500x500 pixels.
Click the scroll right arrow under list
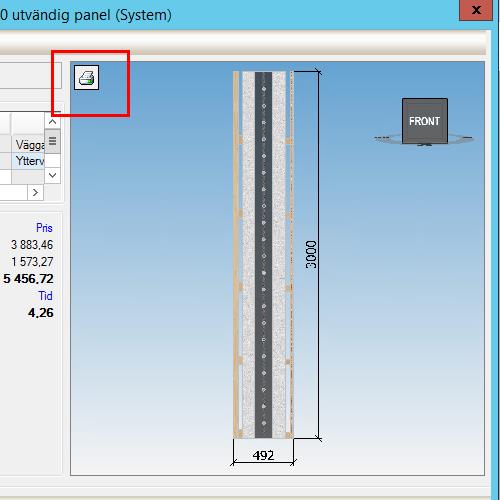35,192
